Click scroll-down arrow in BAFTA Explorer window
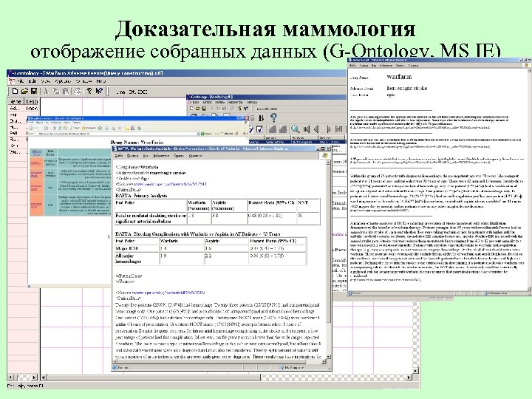 pyautogui.click(x=328, y=357)
